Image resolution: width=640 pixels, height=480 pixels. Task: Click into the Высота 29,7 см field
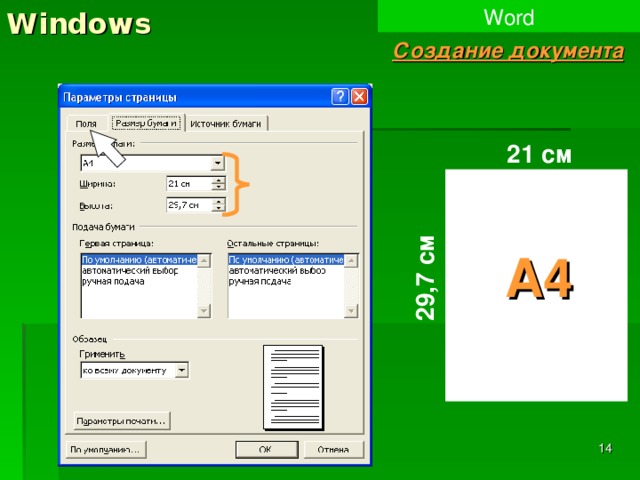pyautogui.click(x=189, y=205)
